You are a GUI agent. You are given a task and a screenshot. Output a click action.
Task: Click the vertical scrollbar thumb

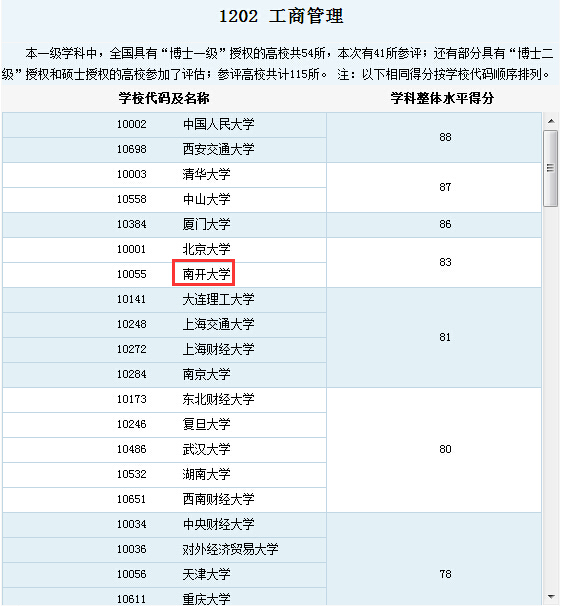[x=551, y=169]
